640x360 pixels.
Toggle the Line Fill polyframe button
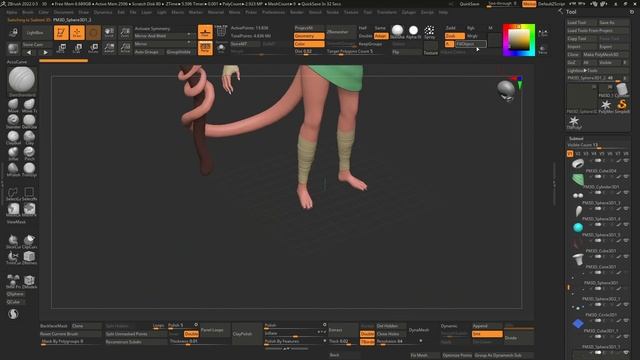tap(221, 32)
